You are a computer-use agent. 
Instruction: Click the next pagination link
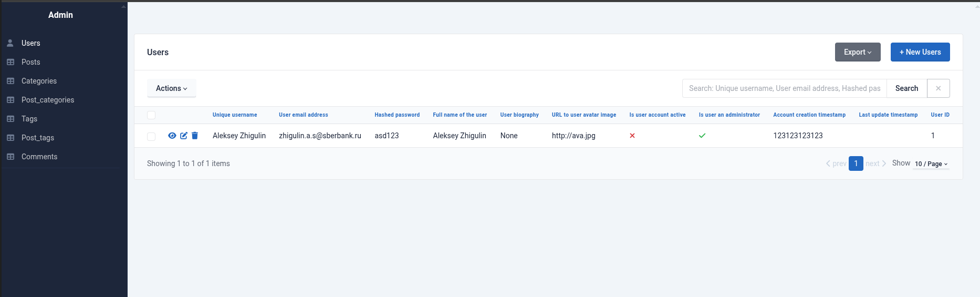point(876,163)
